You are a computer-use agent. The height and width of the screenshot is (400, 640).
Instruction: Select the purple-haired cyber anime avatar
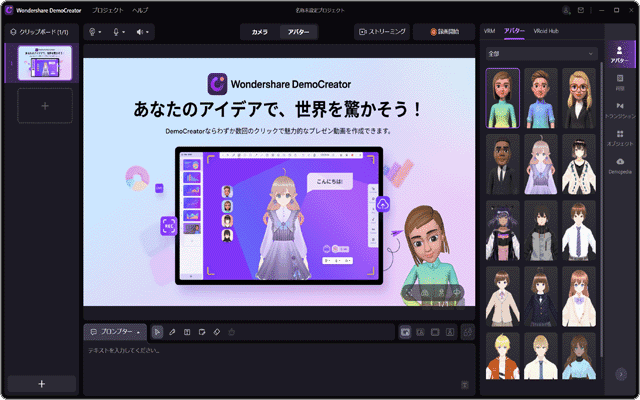coord(502,230)
